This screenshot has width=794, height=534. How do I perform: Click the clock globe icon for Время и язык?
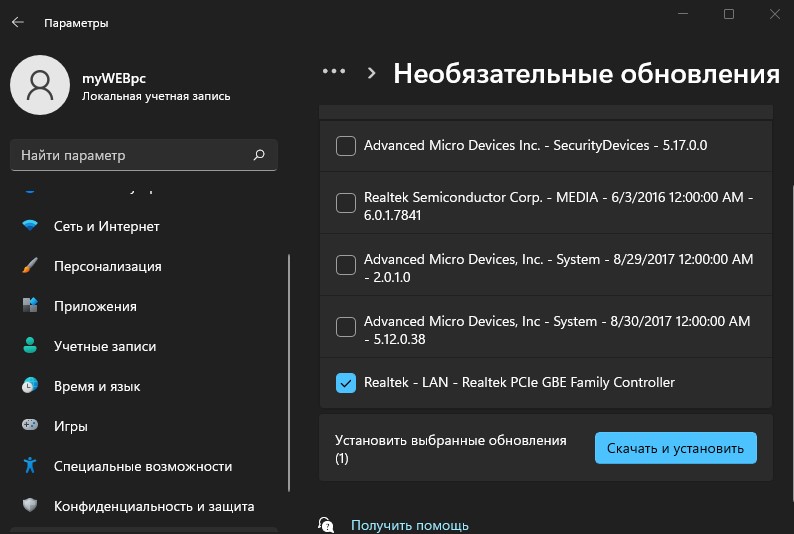pos(30,385)
